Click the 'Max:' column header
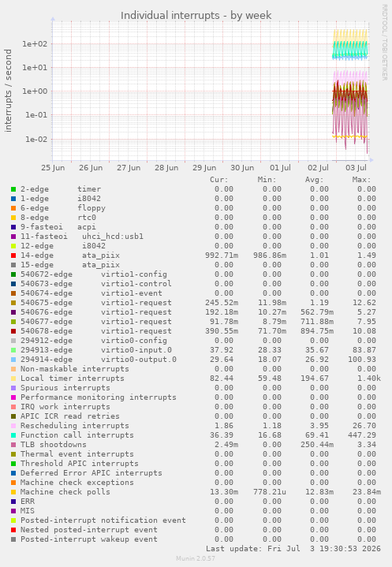 click(361, 180)
